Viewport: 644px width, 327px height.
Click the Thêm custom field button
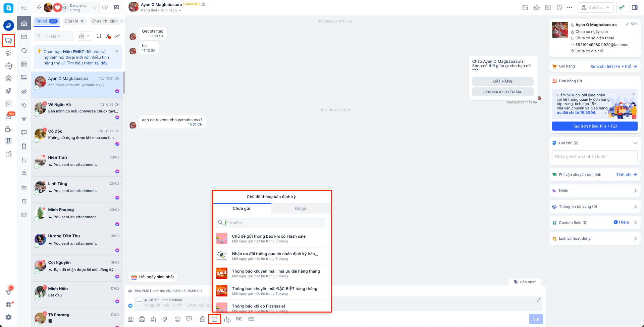[x=621, y=222]
